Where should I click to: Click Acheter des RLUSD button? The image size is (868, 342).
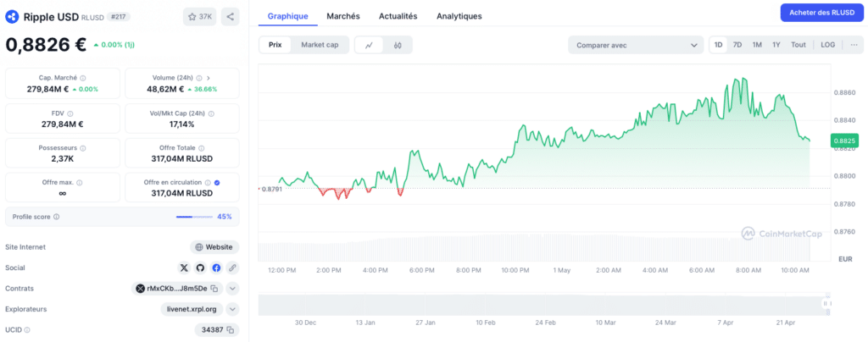821,13
